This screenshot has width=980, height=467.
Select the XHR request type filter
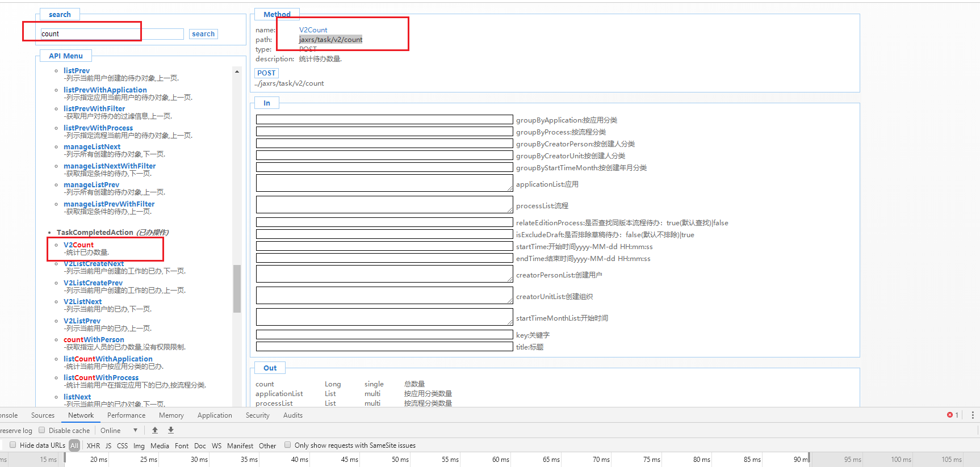94,446
